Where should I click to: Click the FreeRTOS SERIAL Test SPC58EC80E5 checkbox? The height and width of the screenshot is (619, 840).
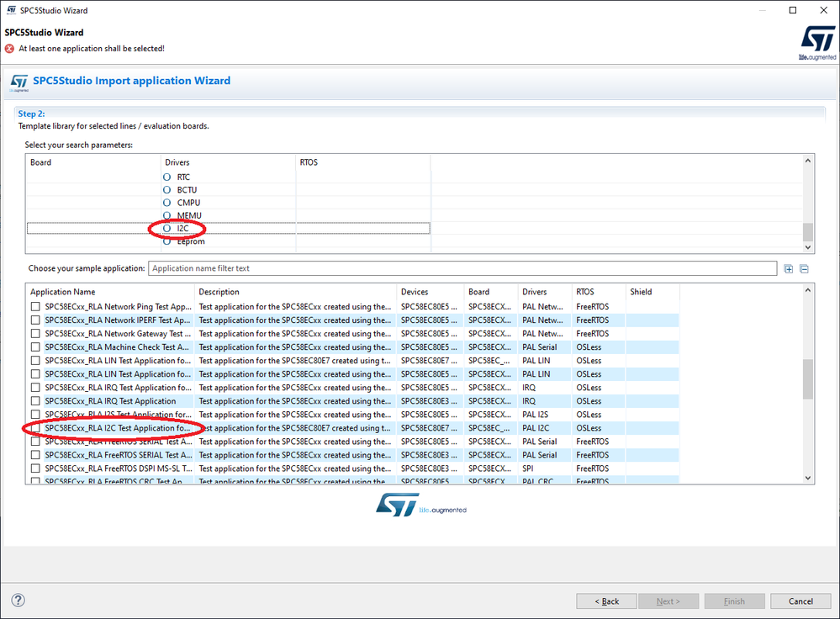coord(35,442)
